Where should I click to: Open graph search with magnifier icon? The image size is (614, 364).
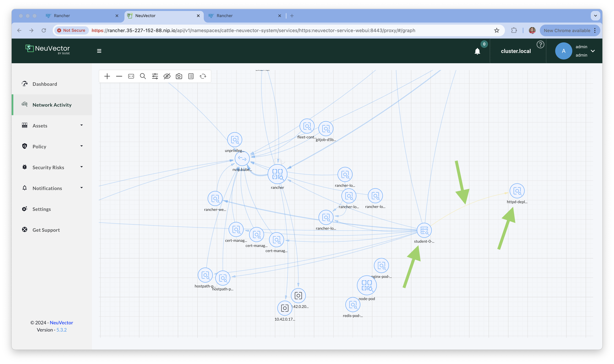coord(143,76)
